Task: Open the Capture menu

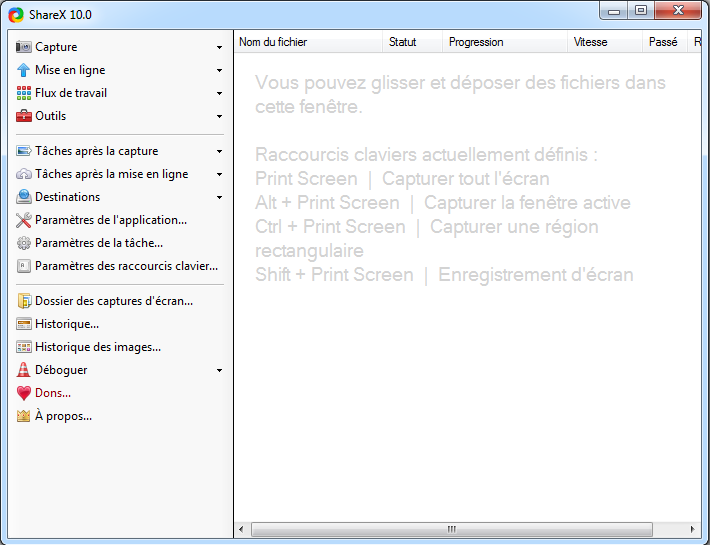Action: tap(120, 47)
